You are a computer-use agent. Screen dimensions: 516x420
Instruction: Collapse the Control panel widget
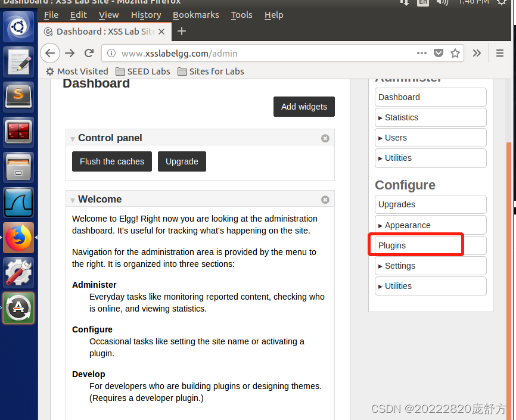coord(73,139)
